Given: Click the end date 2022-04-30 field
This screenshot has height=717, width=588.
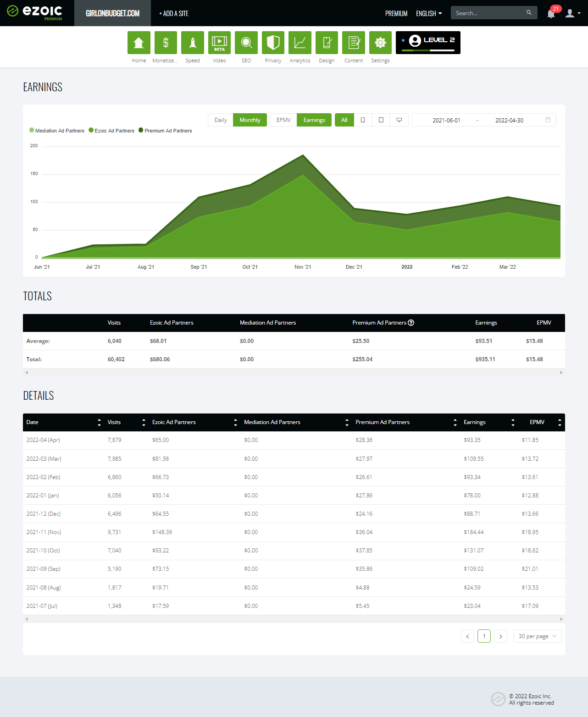Looking at the screenshot, I should point(509,120).
